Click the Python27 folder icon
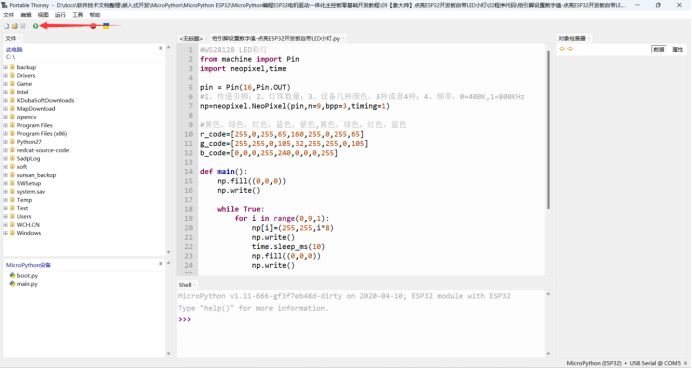692x368 pixels. pyautogui.click(x=12, y=142)
